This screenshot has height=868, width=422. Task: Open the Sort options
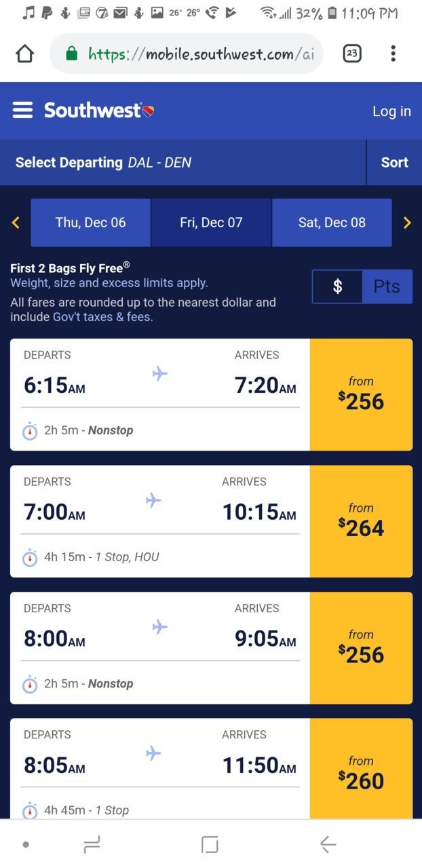click(394, 162)
